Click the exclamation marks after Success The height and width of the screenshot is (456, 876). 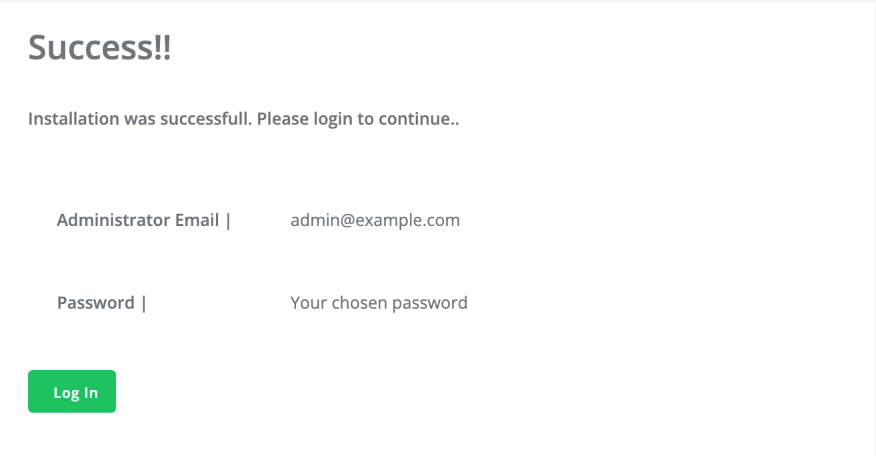pyautogui.click(x=162, y=47)
